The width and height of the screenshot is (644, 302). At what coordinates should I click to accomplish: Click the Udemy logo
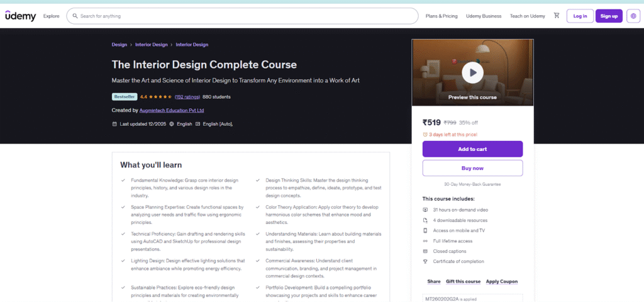pyautogui.click(x=21, y=16)
